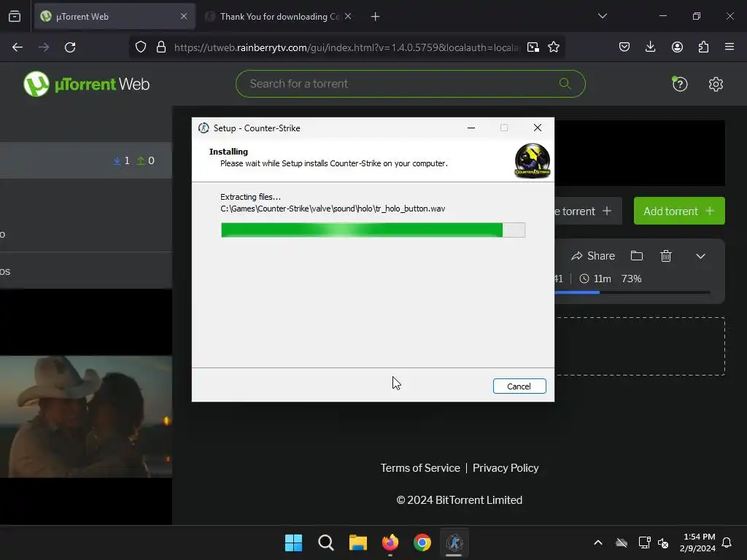The height and width of the screenshot is (560, 747).
Task: Open Save to Pocket icon
Action: pos(624,47)
